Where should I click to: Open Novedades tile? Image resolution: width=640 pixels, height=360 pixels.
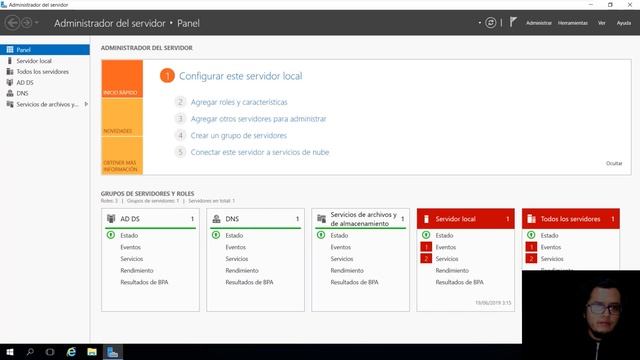(122, 117)
